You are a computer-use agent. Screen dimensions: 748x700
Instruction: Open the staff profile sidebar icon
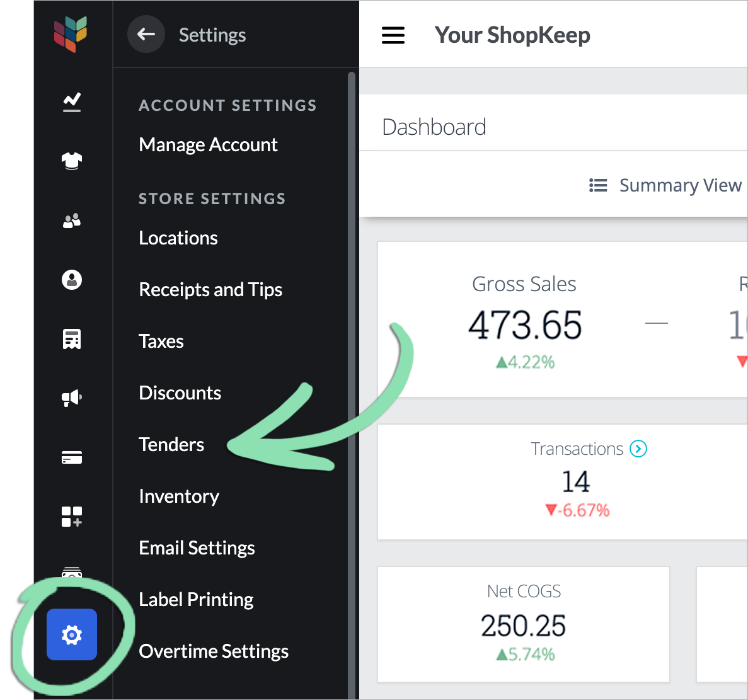coord(72,279)
